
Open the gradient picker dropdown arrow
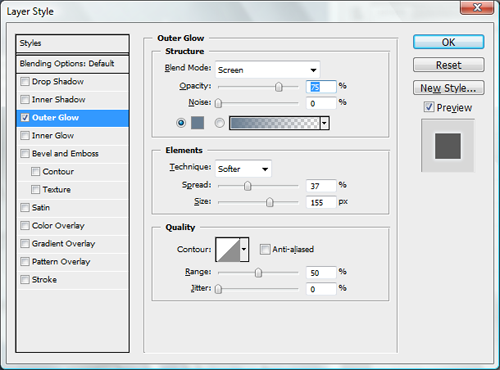324,123
